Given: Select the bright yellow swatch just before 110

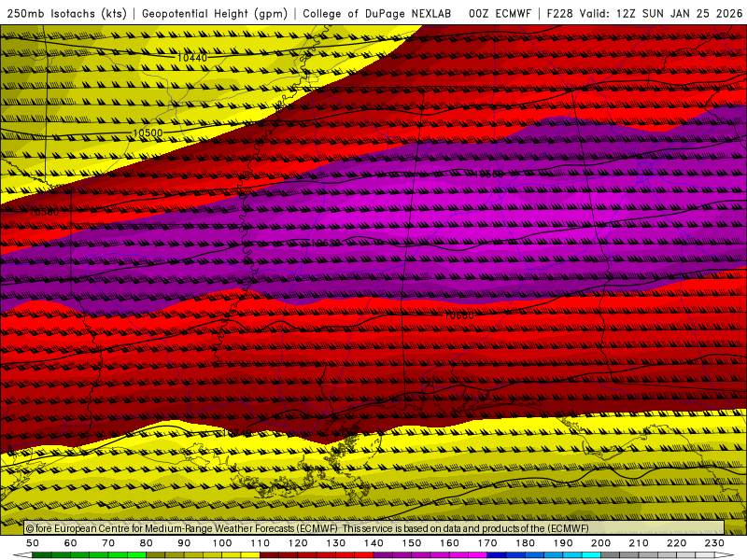Looking at the screenshot, I should pos(250,555).
